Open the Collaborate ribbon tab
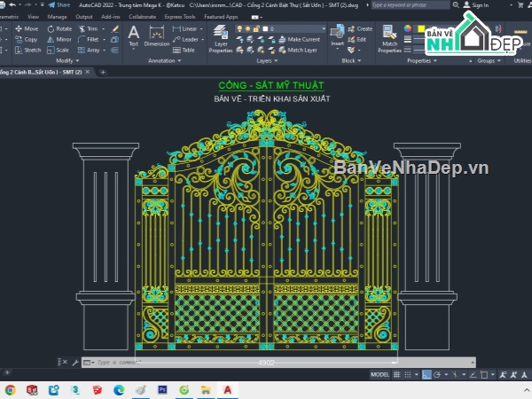This screenshot has height=399, width=532. coord(142,17)
